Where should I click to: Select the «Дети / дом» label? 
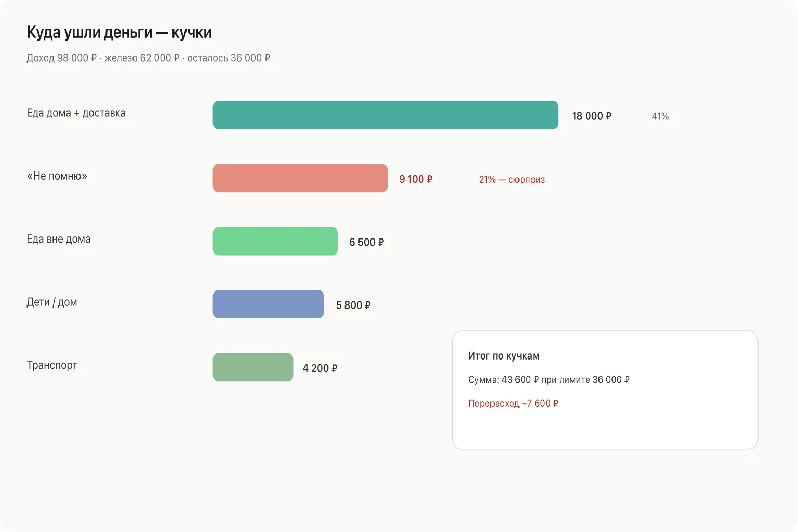(x=52, y=302)
